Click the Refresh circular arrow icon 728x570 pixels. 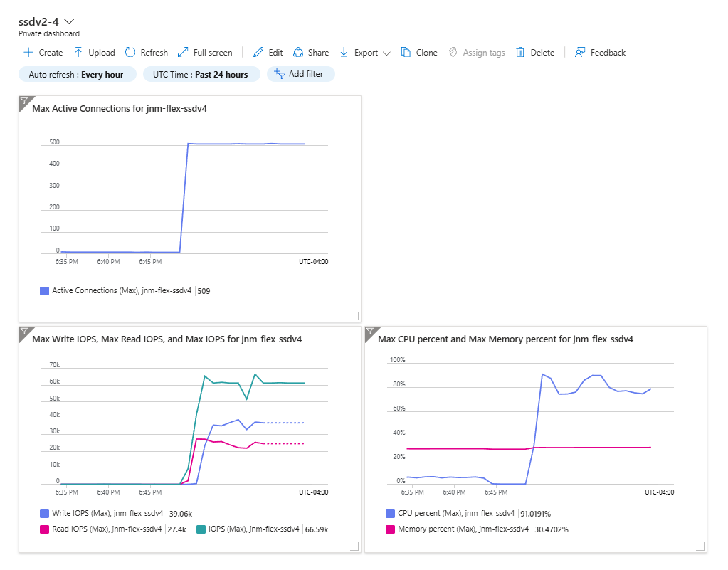(x=130, y=53)
